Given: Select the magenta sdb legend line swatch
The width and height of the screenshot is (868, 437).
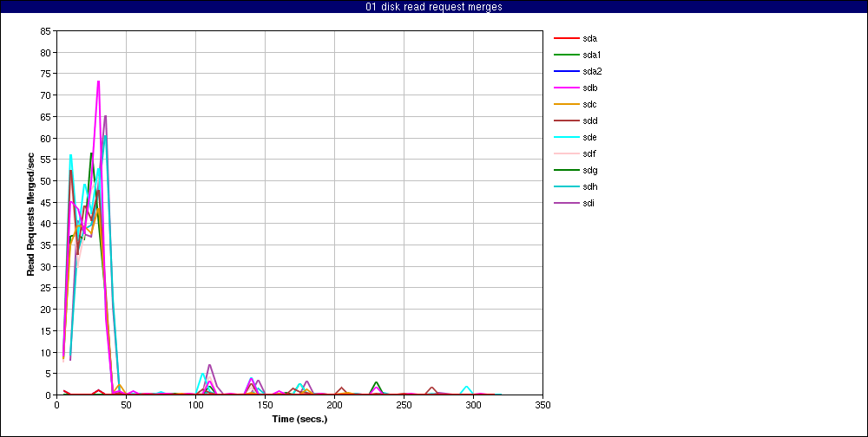Looking at the screenshot, I should click(566, 88).
